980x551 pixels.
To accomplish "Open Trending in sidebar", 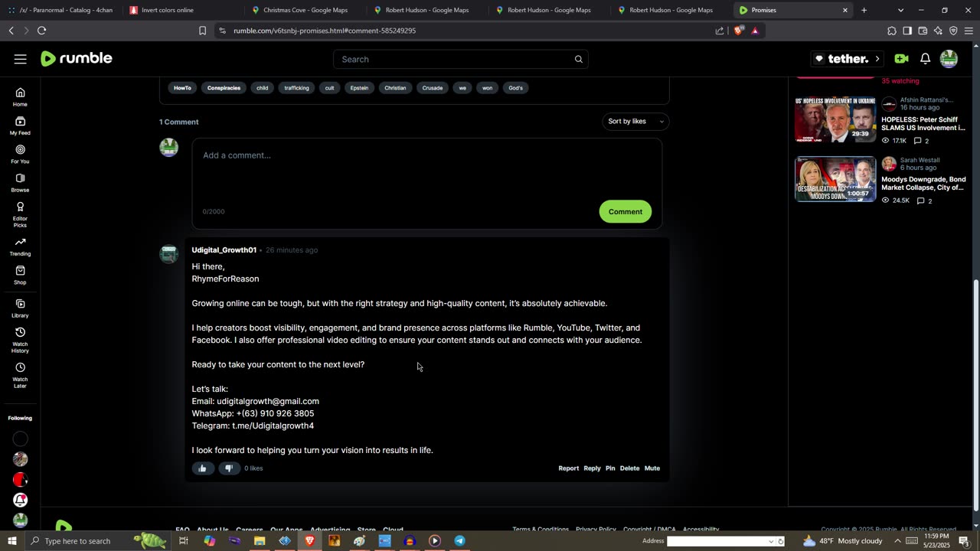I will coord(20,246).
